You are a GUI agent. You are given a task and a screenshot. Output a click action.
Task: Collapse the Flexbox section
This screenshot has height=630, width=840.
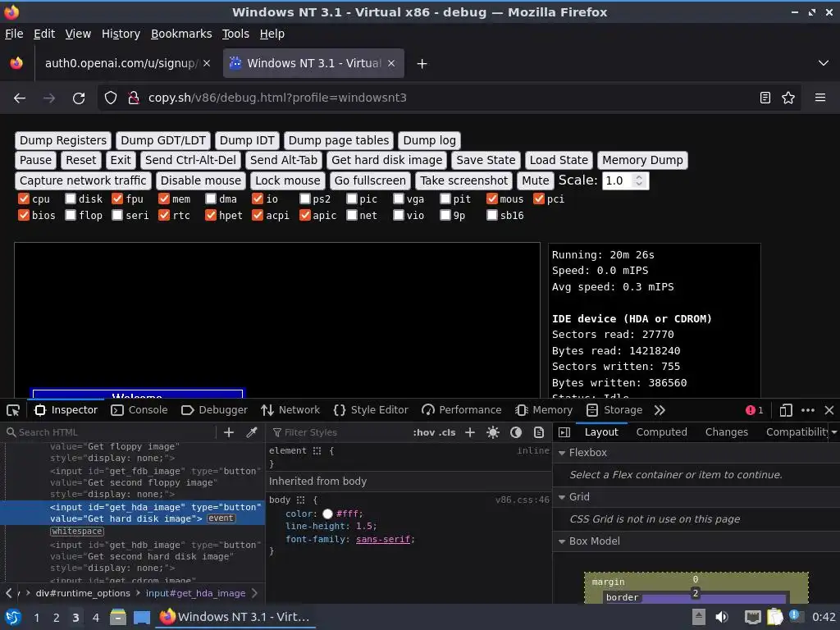click(x=562, y=453)
